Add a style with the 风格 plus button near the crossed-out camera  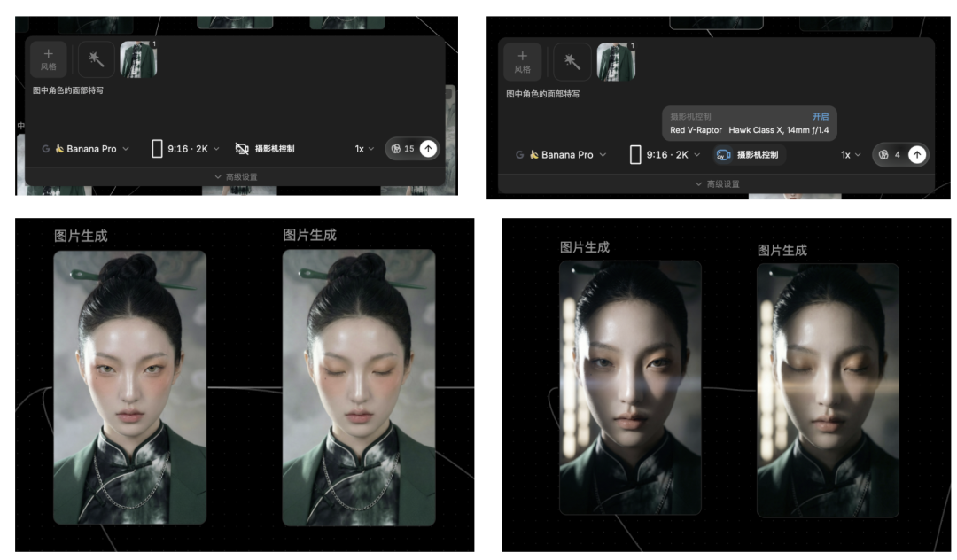pos(49,59)
